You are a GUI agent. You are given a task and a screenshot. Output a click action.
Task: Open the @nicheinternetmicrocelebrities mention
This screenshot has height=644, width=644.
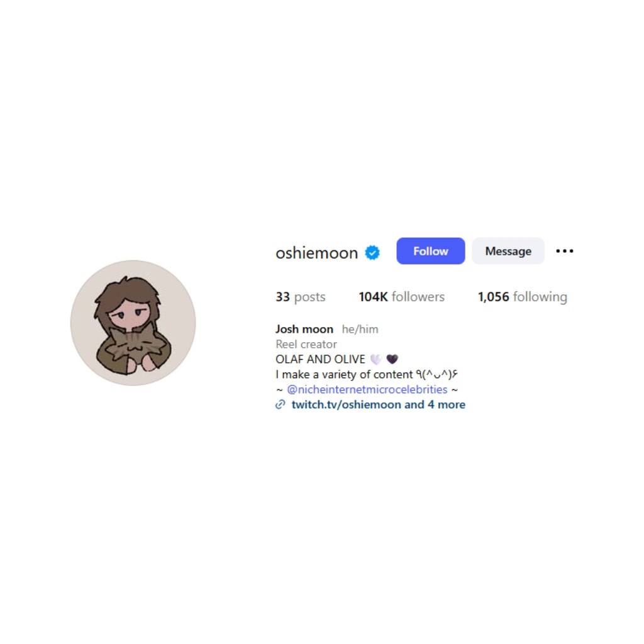[x=367, y=389]
